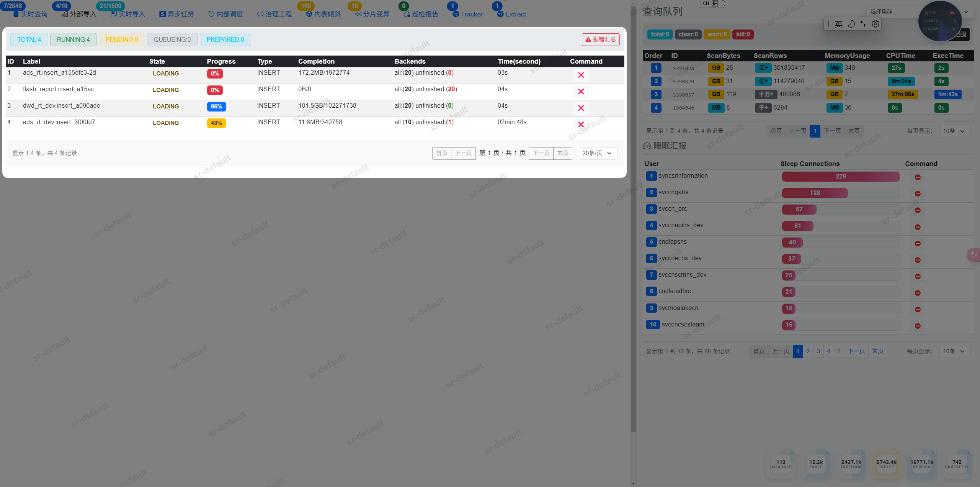The height and width of the screenshot is (487, 980).
Task: Click the 86% progress badge
Action: pyautogui.click(x=216, y=107)
